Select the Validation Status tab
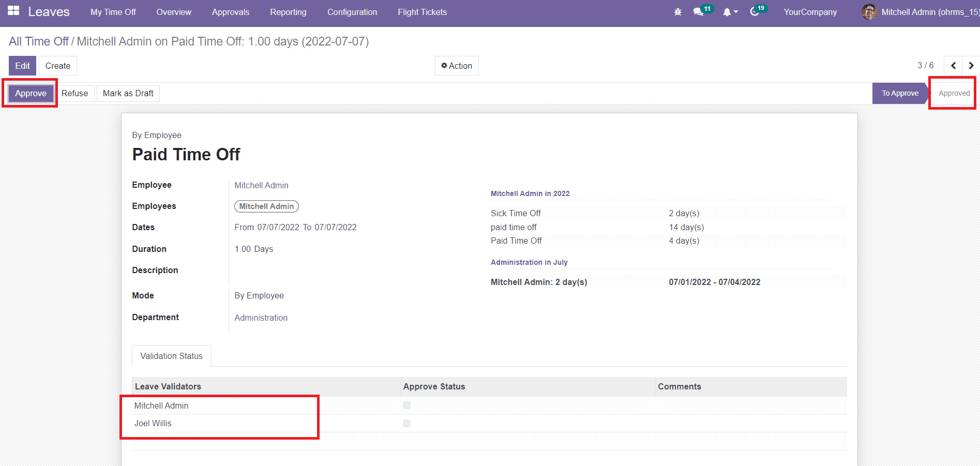Image resolution: width=980 pixels, height=466 pixels. [x=171, y=356]
